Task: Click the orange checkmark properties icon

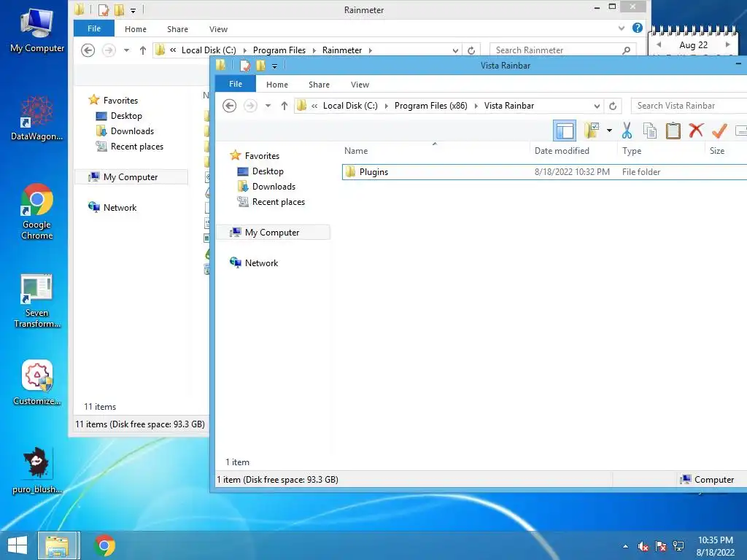Action: tap(719, 130)
